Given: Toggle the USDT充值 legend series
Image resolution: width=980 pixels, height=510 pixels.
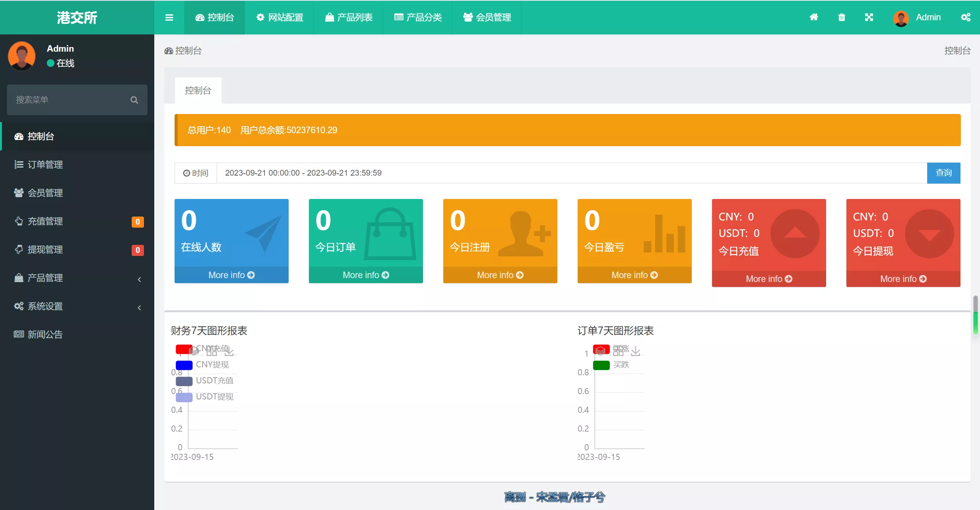Looking at the screenshot, I should tap(214, 381).
